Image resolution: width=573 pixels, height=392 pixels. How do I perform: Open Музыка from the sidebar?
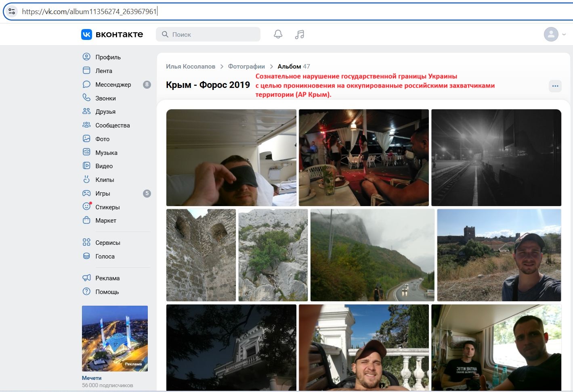pos(86,152)
